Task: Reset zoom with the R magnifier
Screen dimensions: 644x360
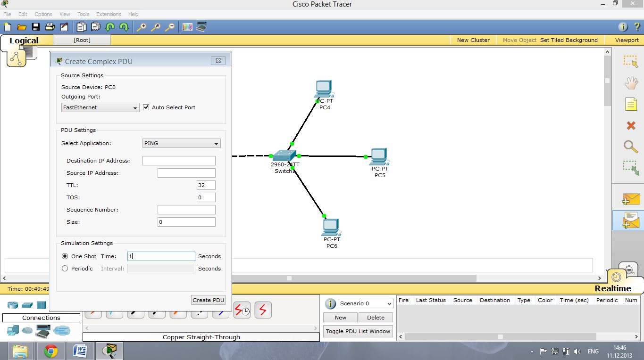Action: [x=155, y=27]
